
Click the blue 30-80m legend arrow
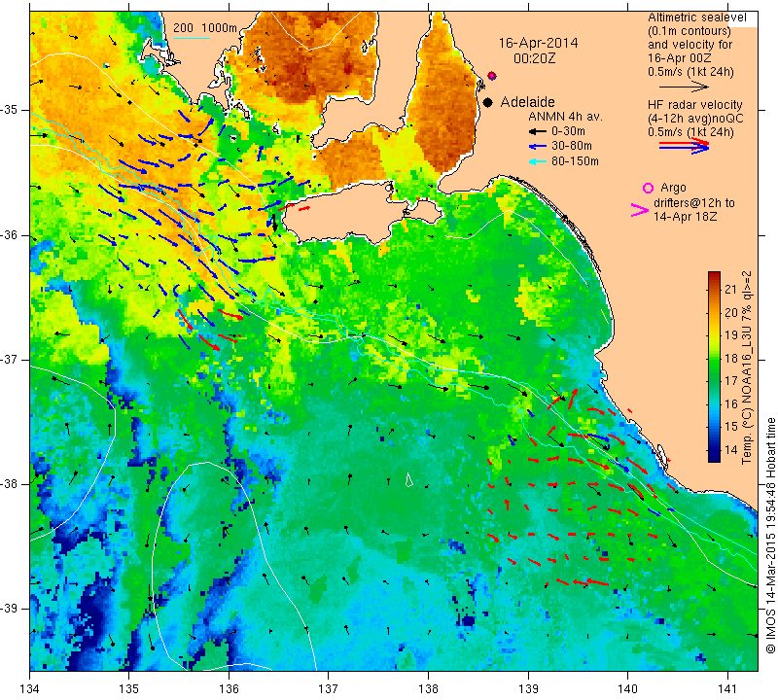tap(538, 147)
